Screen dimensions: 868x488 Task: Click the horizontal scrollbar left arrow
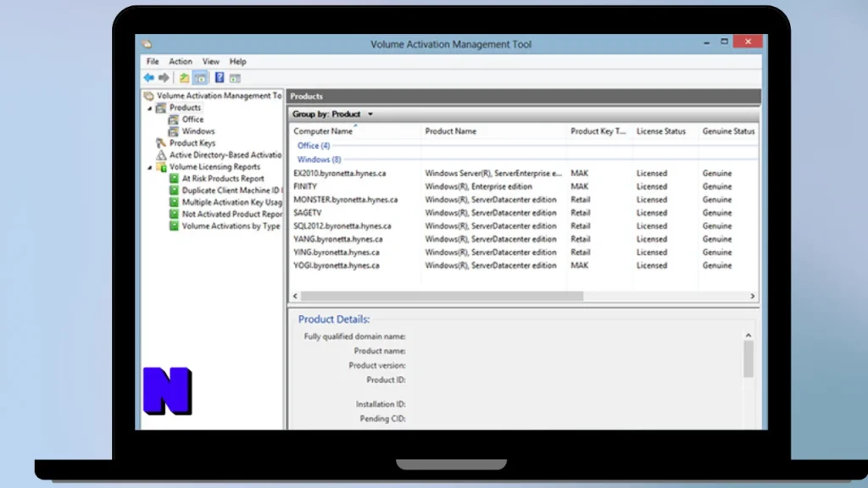(x=295, y=296)
